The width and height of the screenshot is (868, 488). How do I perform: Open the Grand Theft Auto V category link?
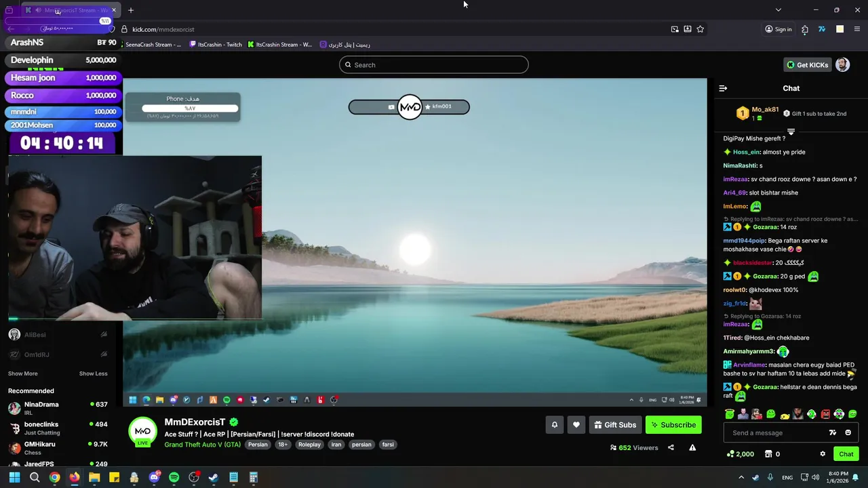point(202,445)
